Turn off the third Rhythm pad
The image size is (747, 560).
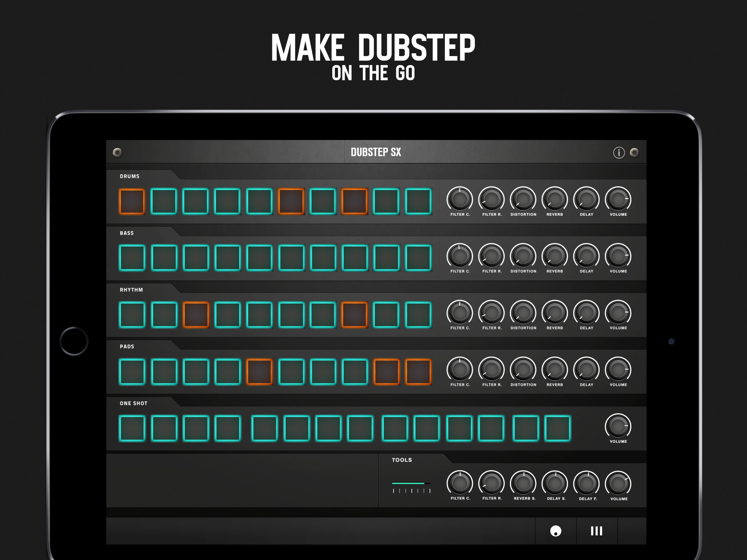click(196, 315)
